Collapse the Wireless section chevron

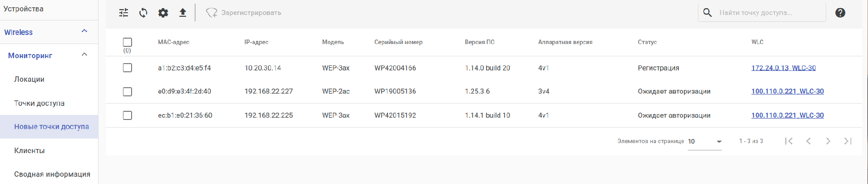[84, 31]
